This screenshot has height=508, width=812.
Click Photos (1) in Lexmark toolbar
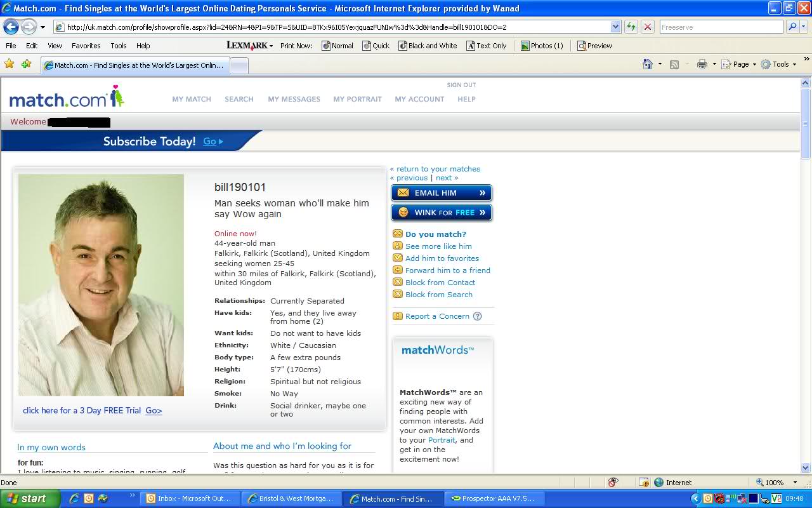[542, 46]
